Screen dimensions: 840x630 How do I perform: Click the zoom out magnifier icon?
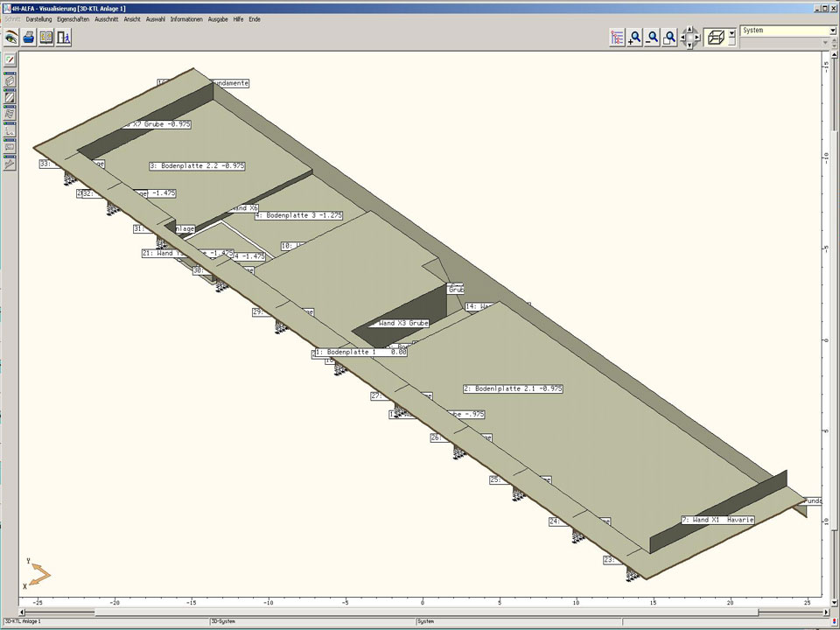coord(652,38)
